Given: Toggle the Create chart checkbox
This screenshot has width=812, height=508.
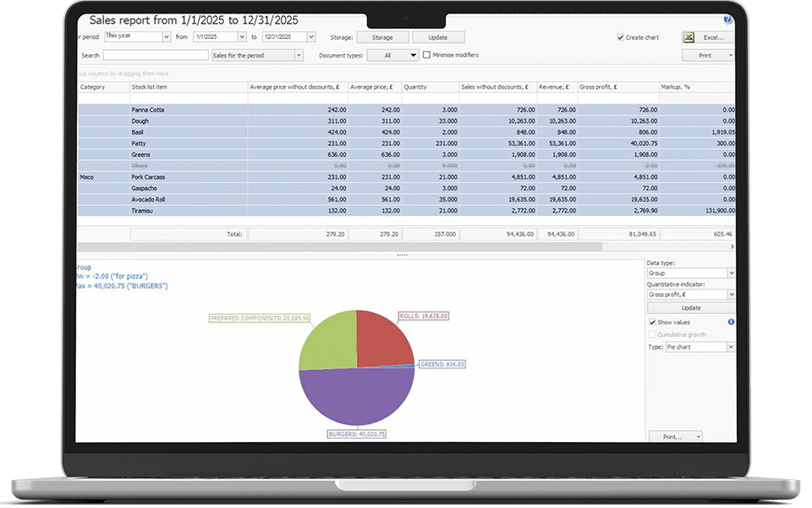Looking at the screenshot, I should [619, 36].
